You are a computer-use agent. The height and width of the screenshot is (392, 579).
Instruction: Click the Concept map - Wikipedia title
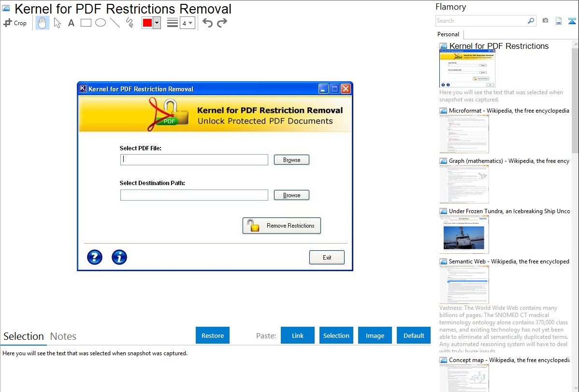click(509, 360)
